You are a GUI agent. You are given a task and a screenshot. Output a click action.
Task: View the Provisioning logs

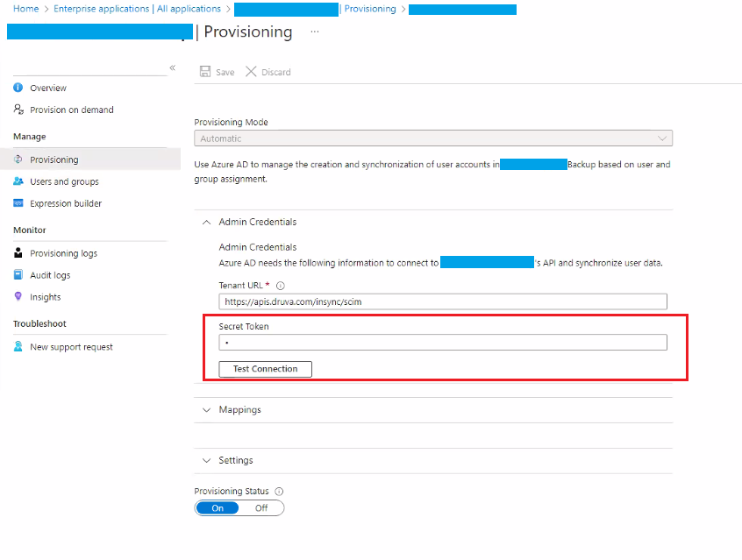tap(64, 252)
